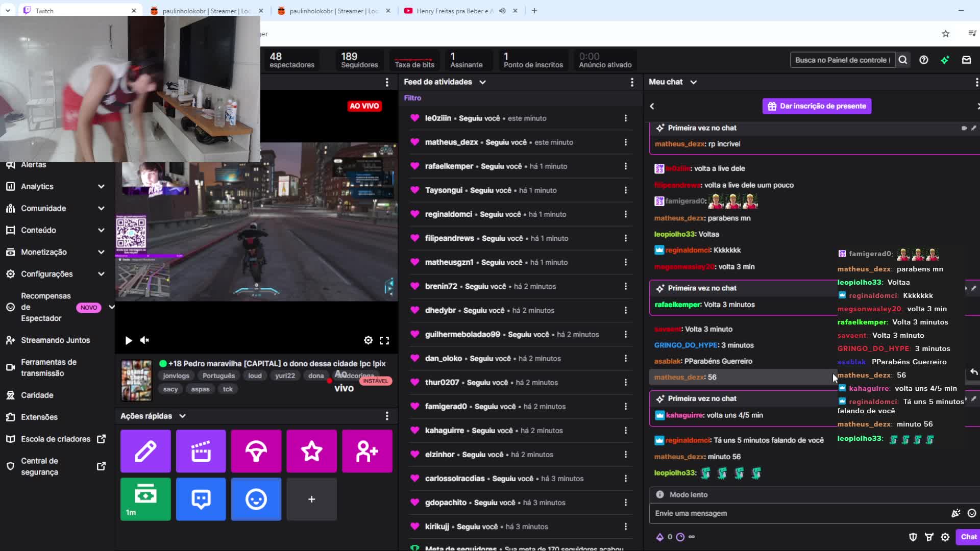980x551 pixels.
Task: Enter fullscreen on stream preview
Action: (x=384, y=340)
